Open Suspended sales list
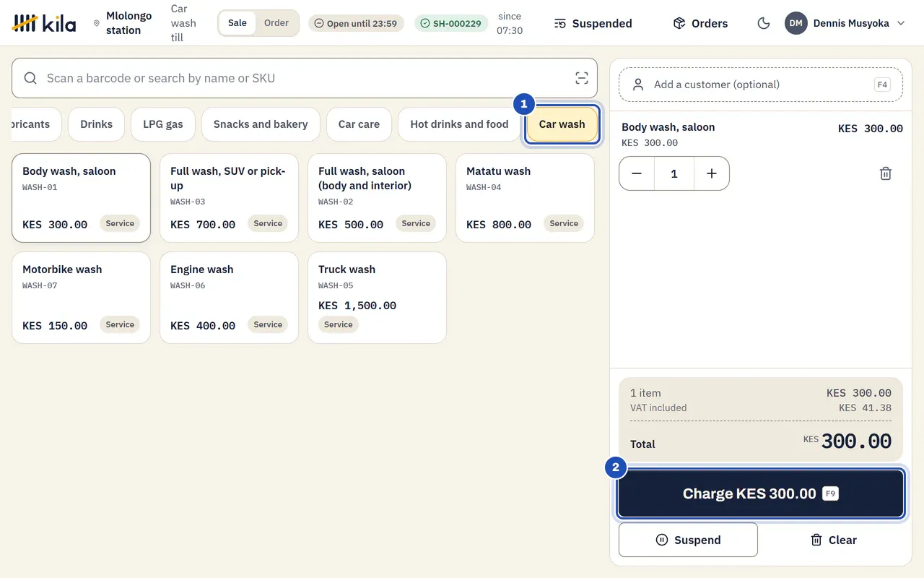Viewport: 924px width, 578px height. (x=593, y=23)
